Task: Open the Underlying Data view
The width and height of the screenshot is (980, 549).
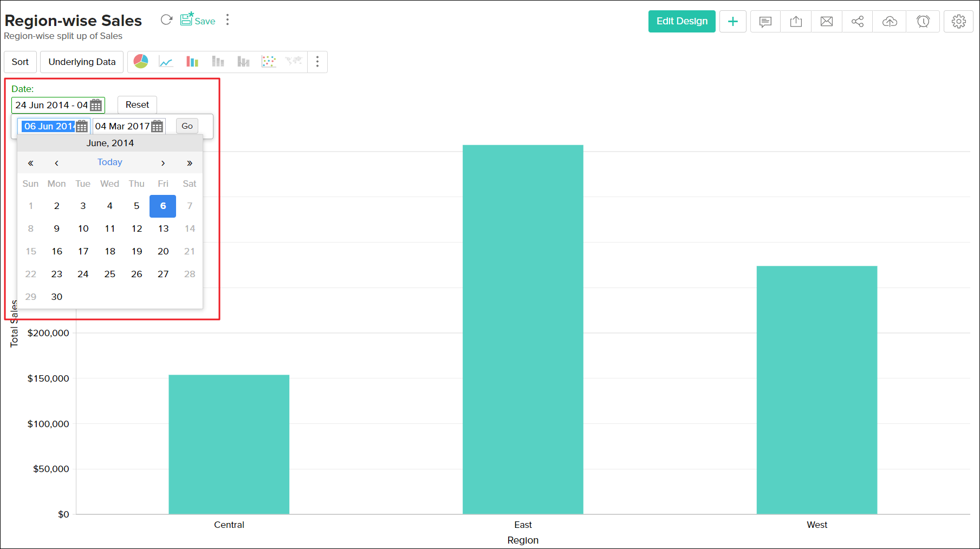Action: pyautogui.click(x=81, y=61)
